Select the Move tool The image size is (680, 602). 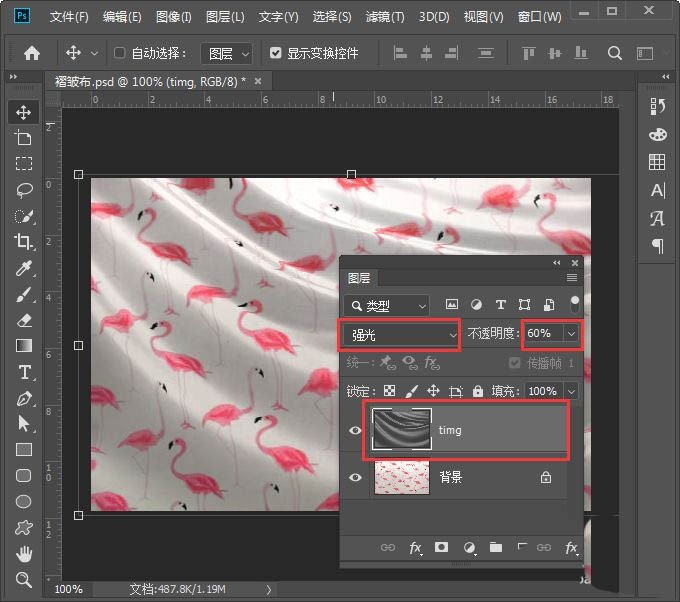[x=23, y=112]
